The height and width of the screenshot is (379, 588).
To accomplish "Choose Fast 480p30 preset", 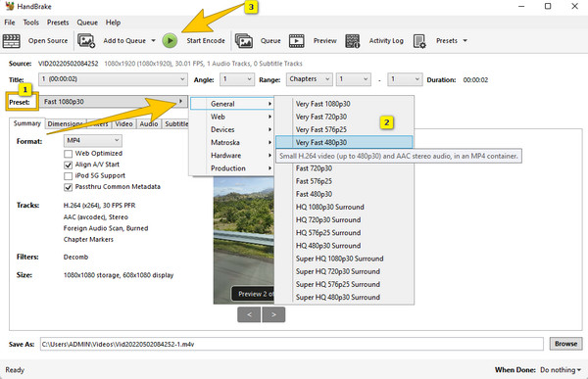I will point(344,194).
